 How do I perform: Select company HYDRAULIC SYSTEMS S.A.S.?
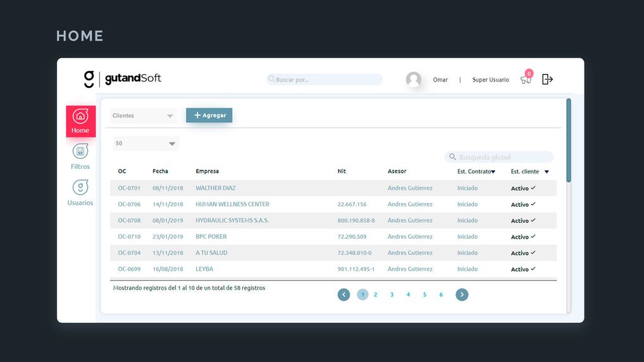232,220
